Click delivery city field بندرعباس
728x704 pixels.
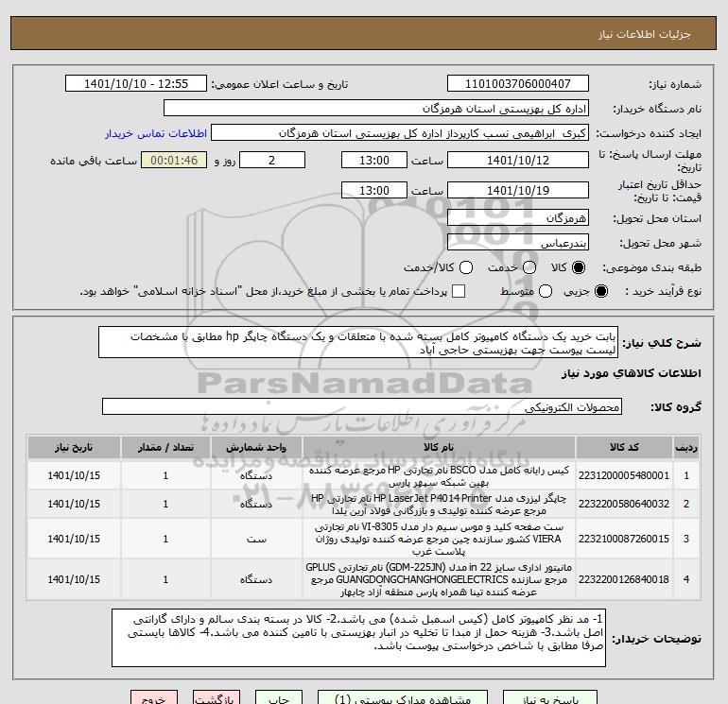coord(518,243)
